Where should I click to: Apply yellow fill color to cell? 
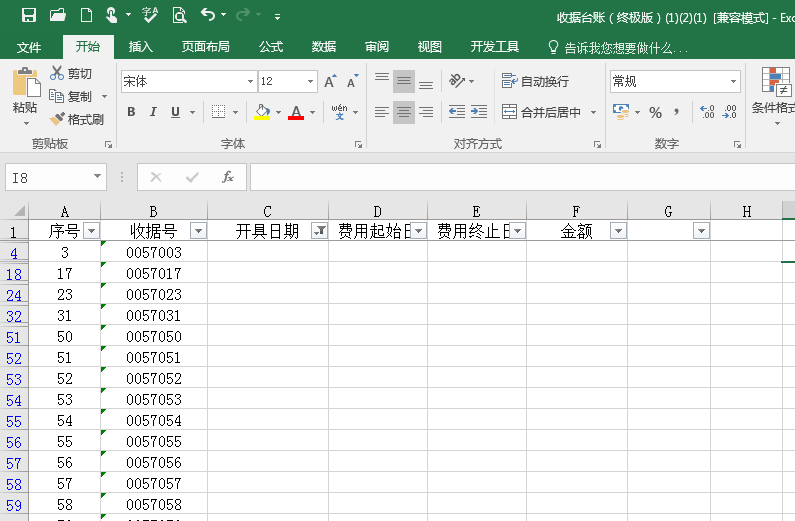pyautogui.click(x=262, y=112)
